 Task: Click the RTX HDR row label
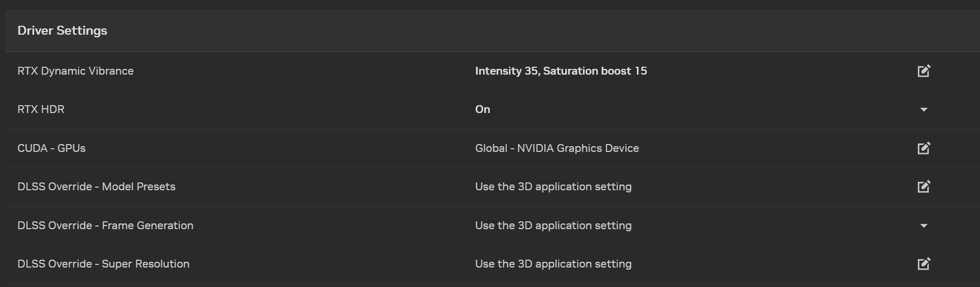click(x=41, y=109)
